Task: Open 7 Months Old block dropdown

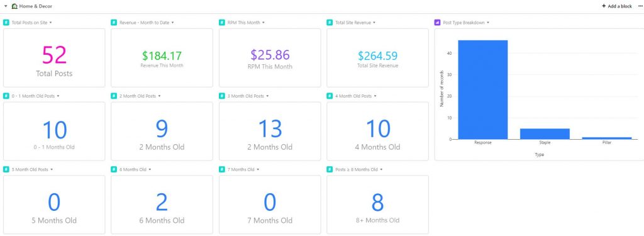Action: coord(257,169)
